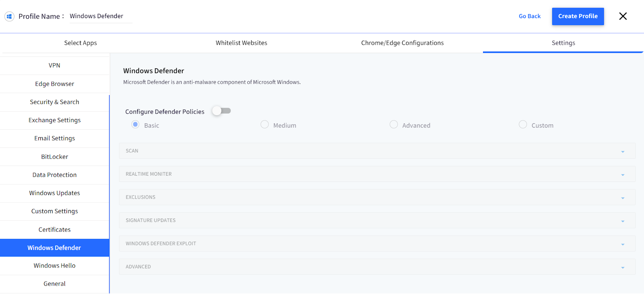Expand WINDOWS DEFENDER EXPLOIT section
This screenshot has width=644, height=303.
(377, 243)
